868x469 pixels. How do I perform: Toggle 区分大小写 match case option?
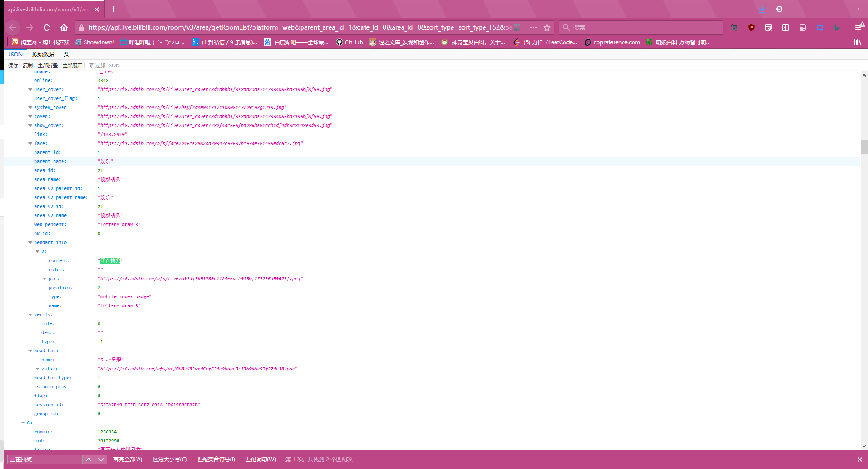170,460
